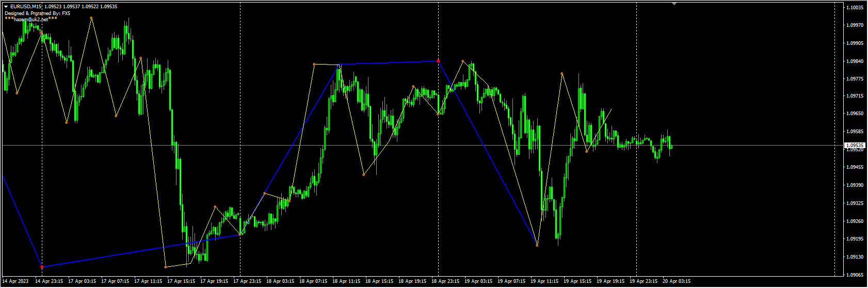Click the 1.09585 price scale label
868x288 pixels.
855,132
